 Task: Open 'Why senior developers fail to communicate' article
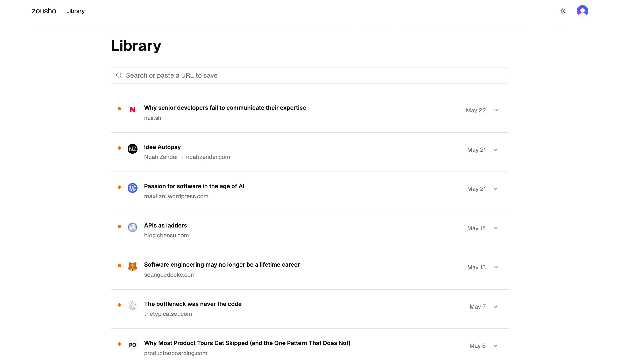(225, 108)
